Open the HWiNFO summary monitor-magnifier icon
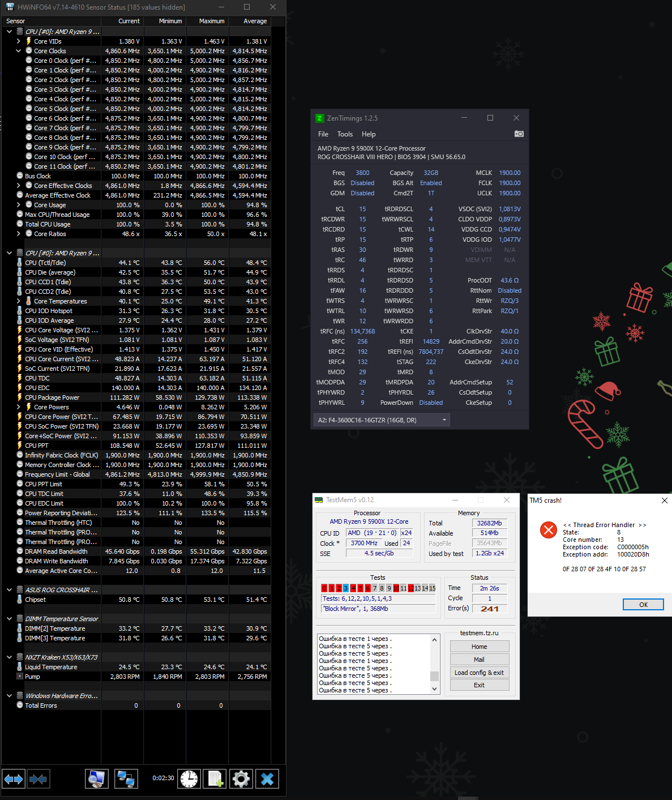Screen dimensions: 672x800 point(97,779)
